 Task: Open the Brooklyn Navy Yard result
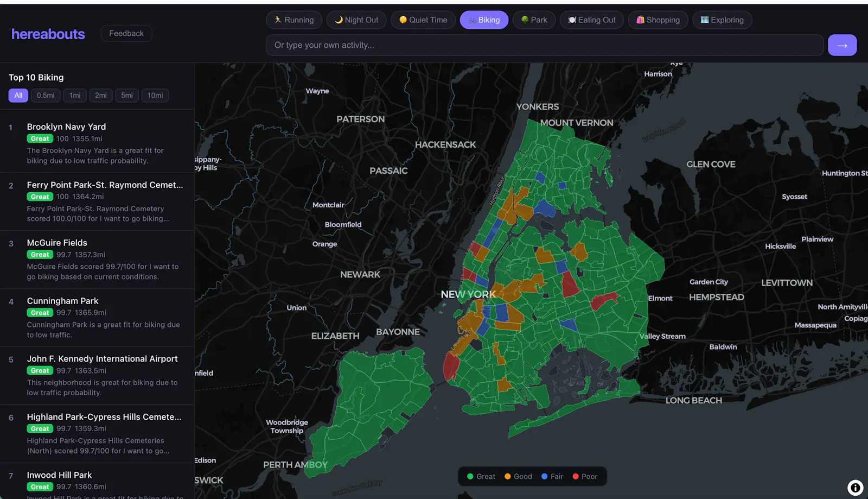tap(97, 143)
